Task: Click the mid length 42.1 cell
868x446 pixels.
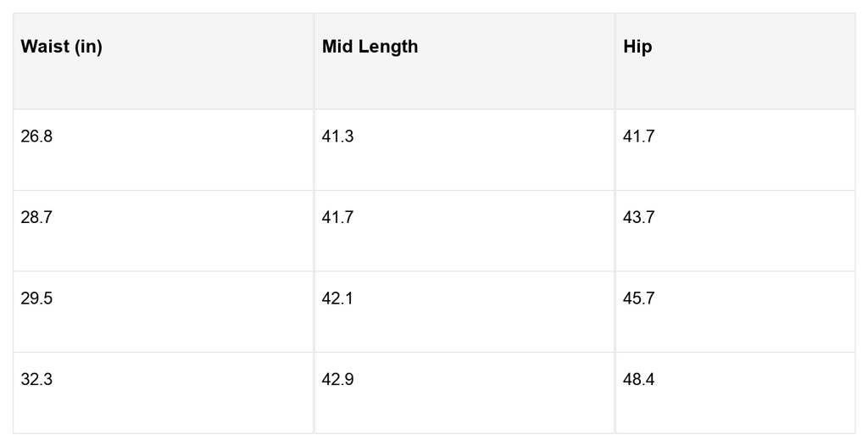Action: (x=465, y=312)
